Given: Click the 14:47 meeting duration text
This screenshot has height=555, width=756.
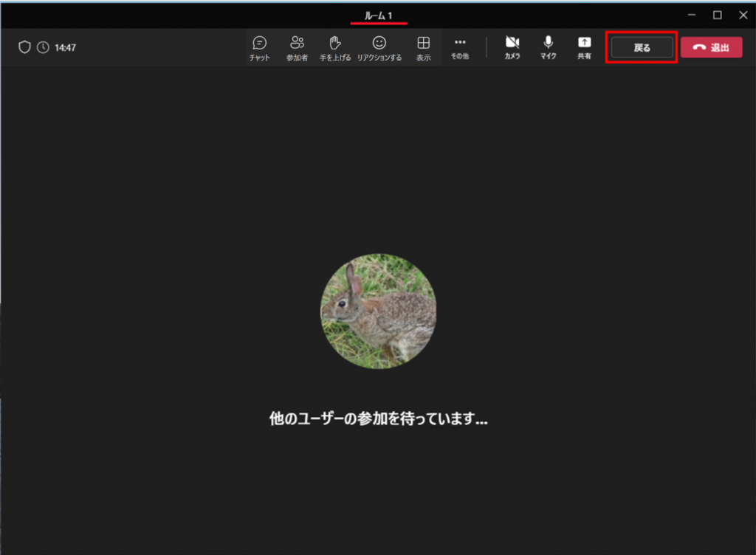Looking at the screenshot, I should (x=65, y=48).
